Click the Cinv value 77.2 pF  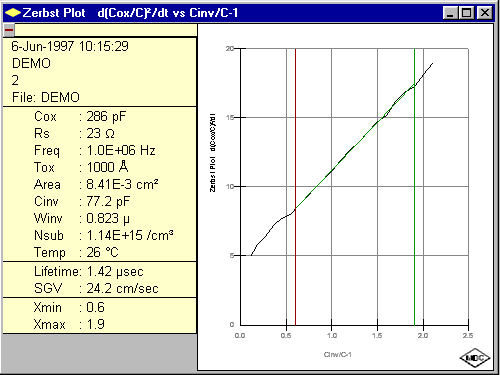coord(108,201)
